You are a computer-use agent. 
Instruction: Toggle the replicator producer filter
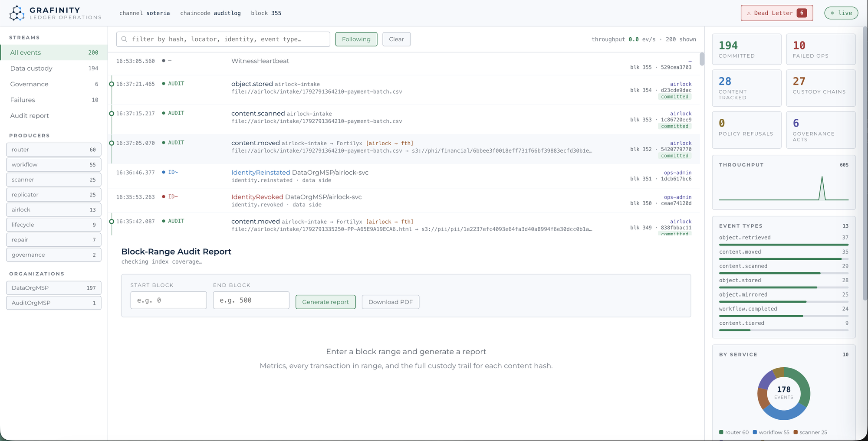[54, 195]
